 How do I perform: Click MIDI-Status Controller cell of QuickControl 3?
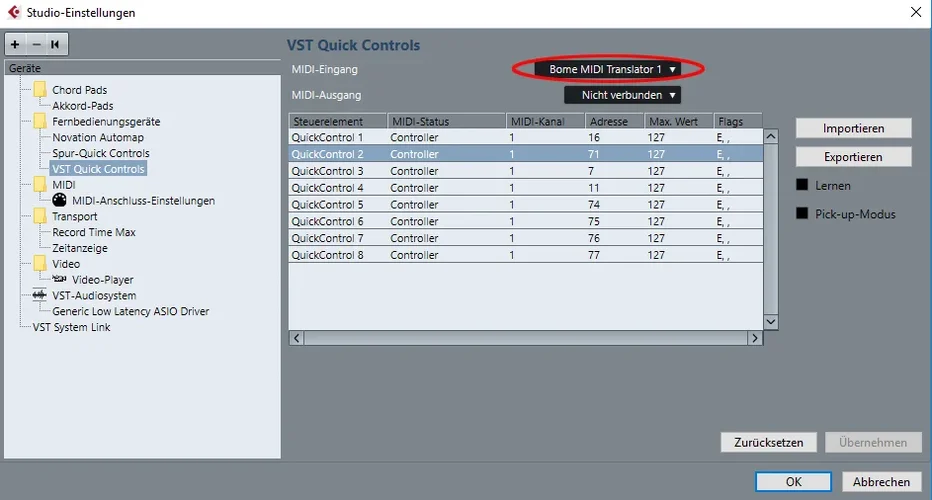tap(414, 171)
